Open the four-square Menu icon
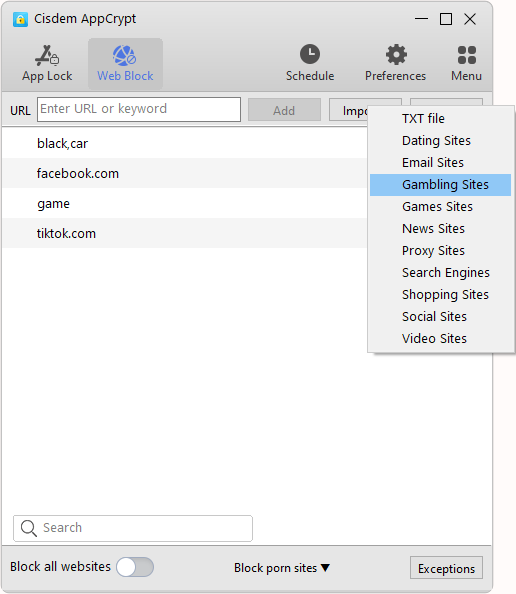516x594 pixels. 467,55
